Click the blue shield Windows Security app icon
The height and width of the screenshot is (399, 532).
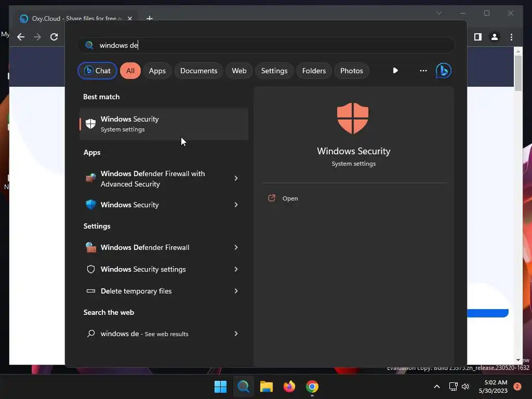click(90, 205)
